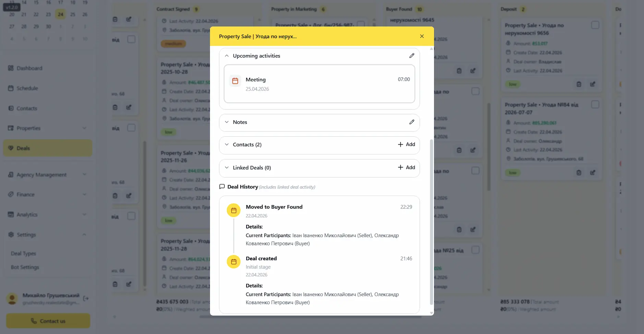Click the user avatar of Михайло Грушевський

click(12, 299)
